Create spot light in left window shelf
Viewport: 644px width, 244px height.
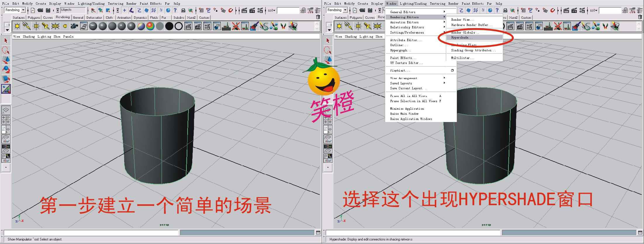(46, 27)
